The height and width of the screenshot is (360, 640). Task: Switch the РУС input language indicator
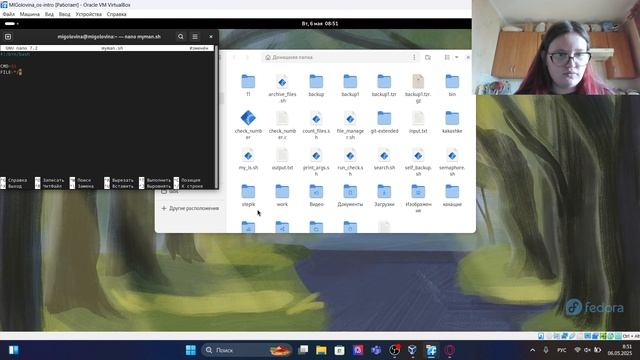(x=562, y=350)
